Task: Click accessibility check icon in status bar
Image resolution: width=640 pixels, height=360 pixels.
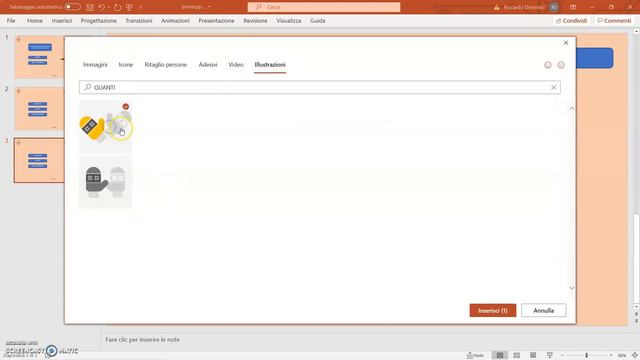Action: tap(48, 356)
